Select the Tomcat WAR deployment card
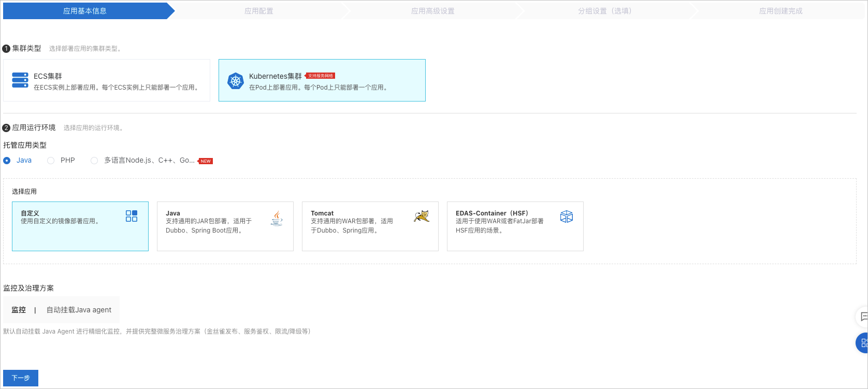 [x=370, y=226]
